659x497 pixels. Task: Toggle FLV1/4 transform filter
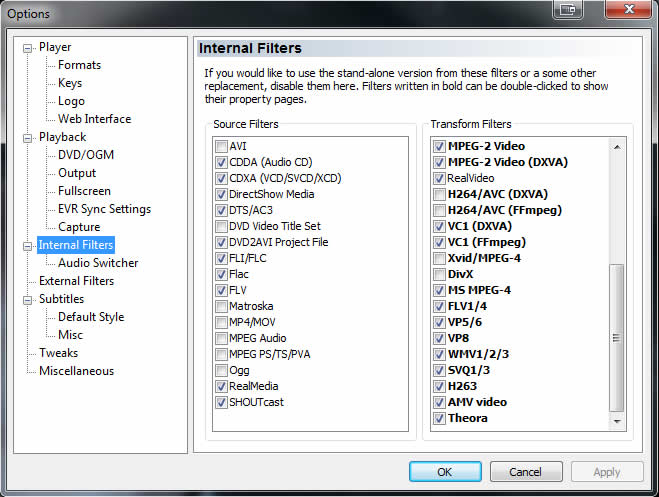439,306
